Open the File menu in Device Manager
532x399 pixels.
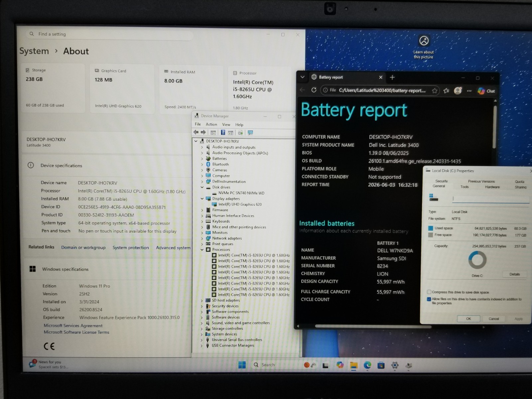[x=198, y=124]
